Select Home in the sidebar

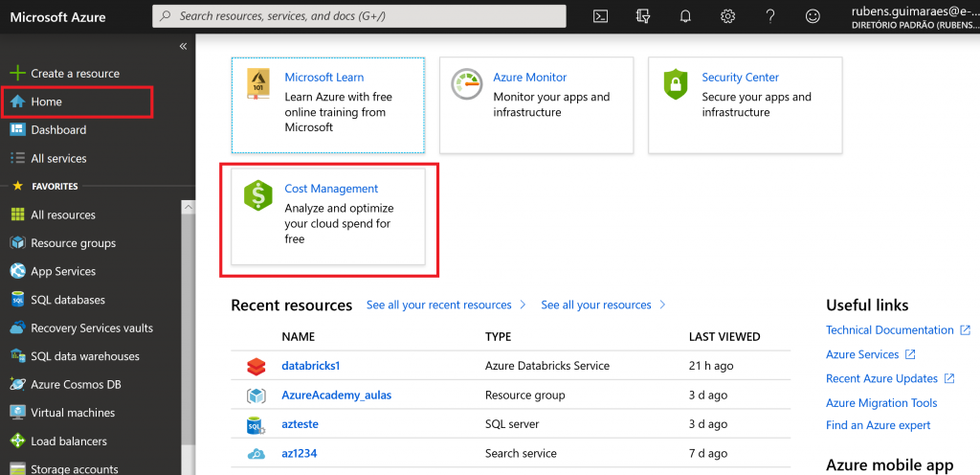pos(46,102)
